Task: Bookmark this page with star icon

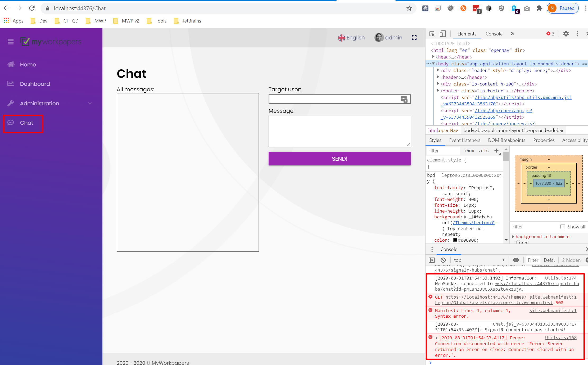Action: click(409, 8)
